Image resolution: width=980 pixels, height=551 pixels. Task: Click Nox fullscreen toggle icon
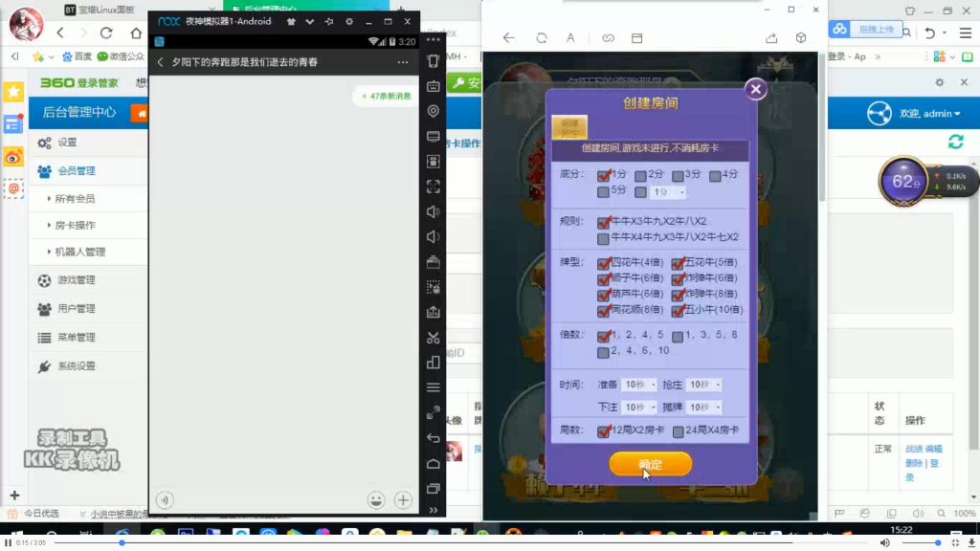434,187
